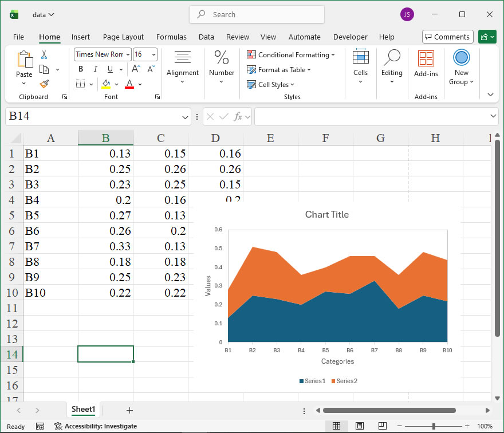This screenshot has width=504, height=433.
Task: Toggle Italic formatting
Action: [95, 69]
